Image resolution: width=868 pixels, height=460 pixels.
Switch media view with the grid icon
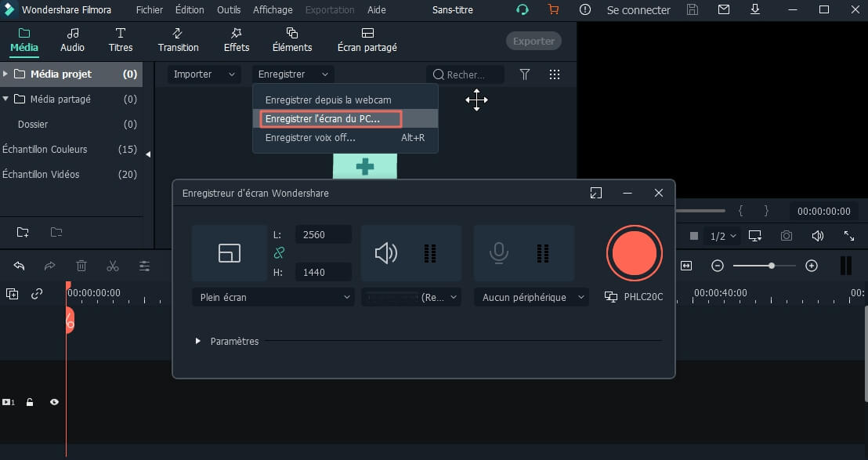pyautogui.click(x=555, y=74)
